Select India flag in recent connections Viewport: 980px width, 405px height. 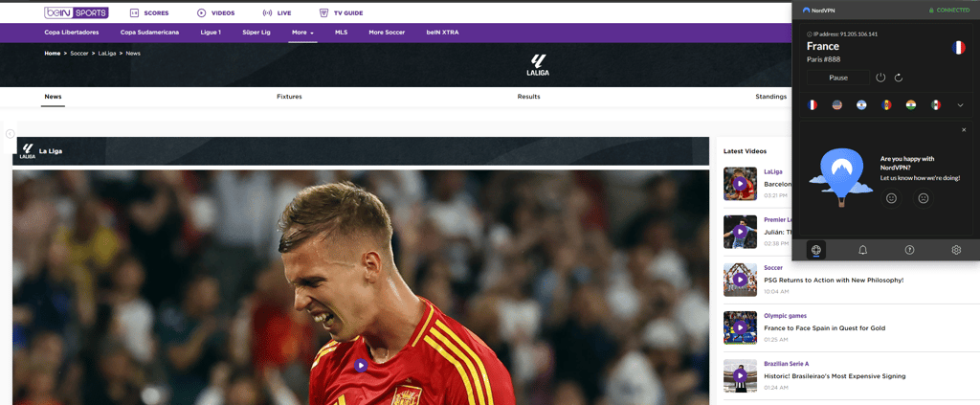coord(911,105)
